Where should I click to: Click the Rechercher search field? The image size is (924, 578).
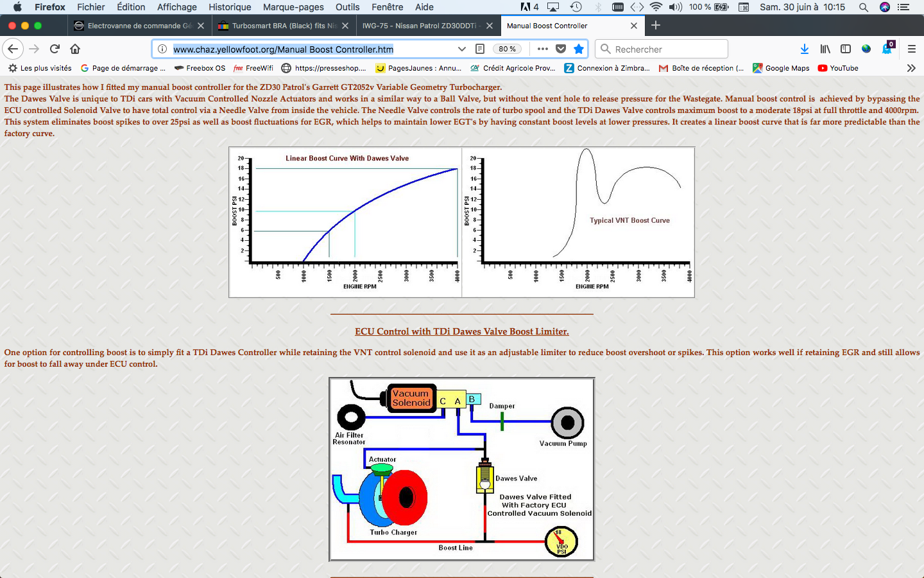667,49
